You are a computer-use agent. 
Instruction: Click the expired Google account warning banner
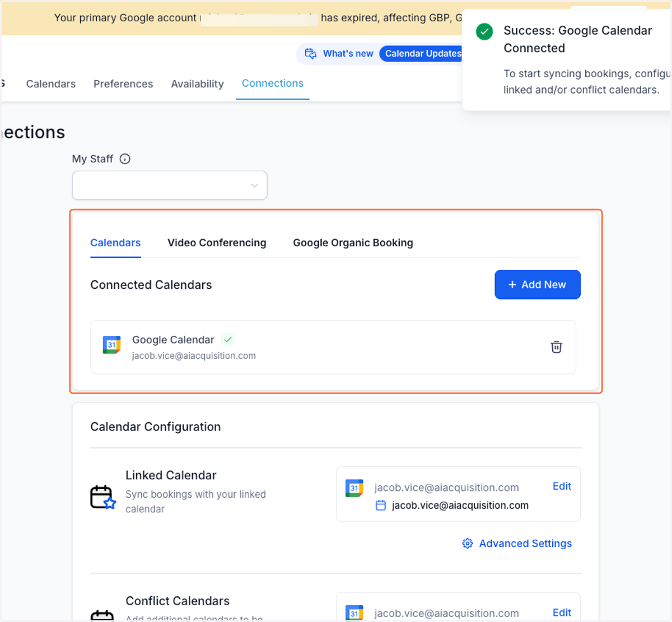[232, 18]
